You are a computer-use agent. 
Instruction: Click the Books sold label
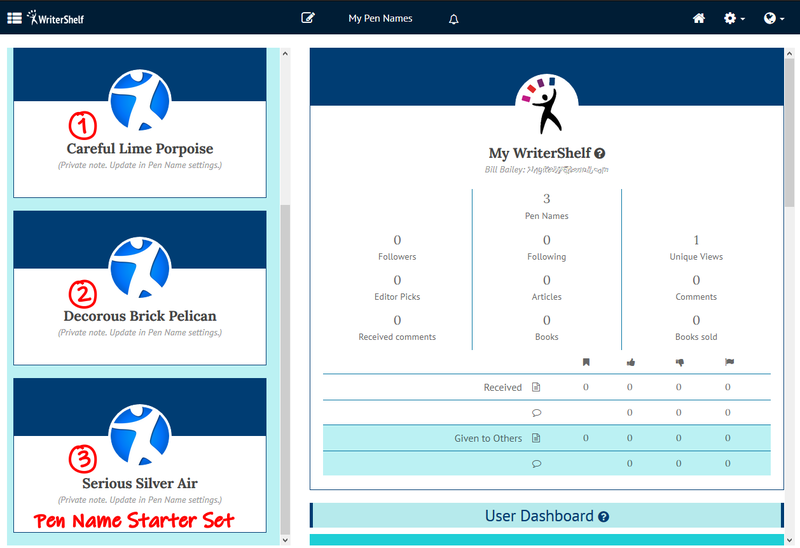[696, 337]
